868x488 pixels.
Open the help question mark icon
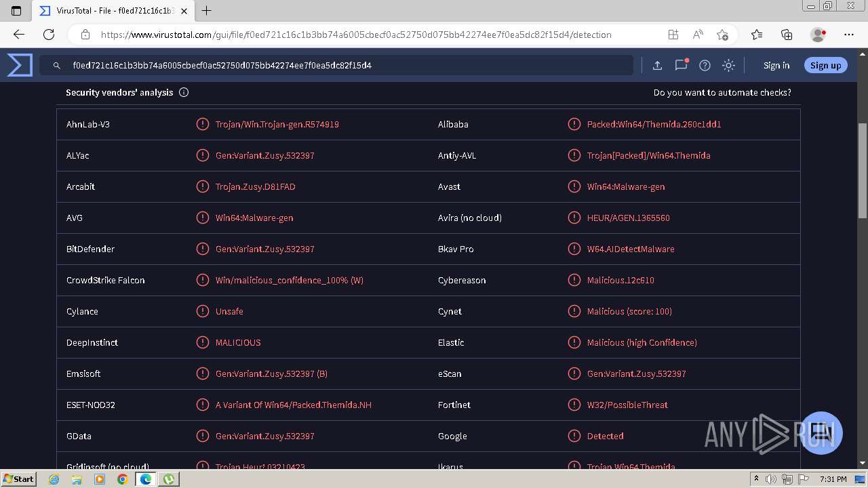click(705, 65)
